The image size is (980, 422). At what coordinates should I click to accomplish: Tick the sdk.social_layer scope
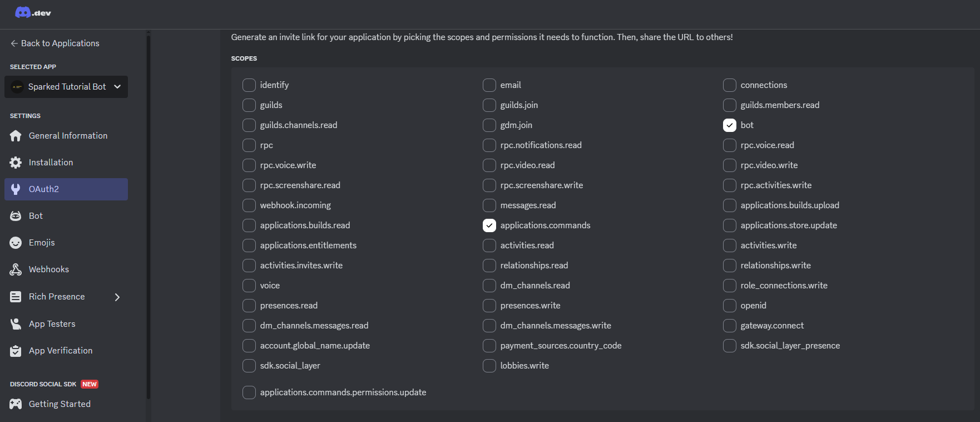tap(249, 366)
